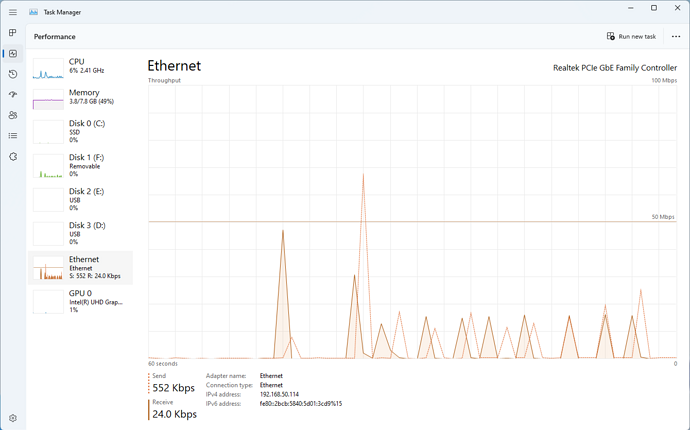
Task: Open the App history page icon
Action: 13,74
